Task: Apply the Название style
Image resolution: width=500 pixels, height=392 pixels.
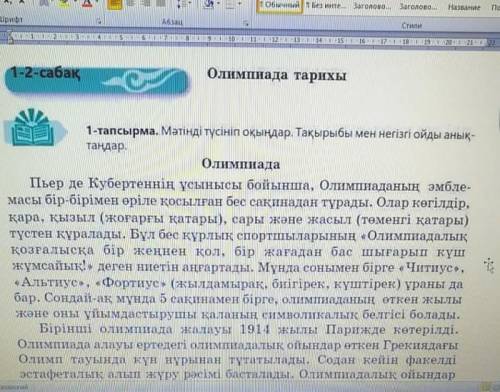Action: pos(464,7)
